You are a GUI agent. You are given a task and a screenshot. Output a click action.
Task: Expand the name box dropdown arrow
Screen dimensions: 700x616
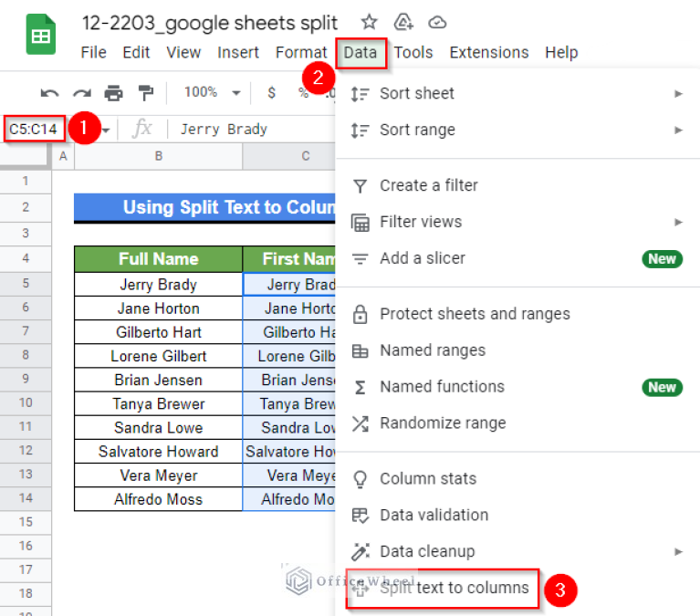tap(106, 131)
